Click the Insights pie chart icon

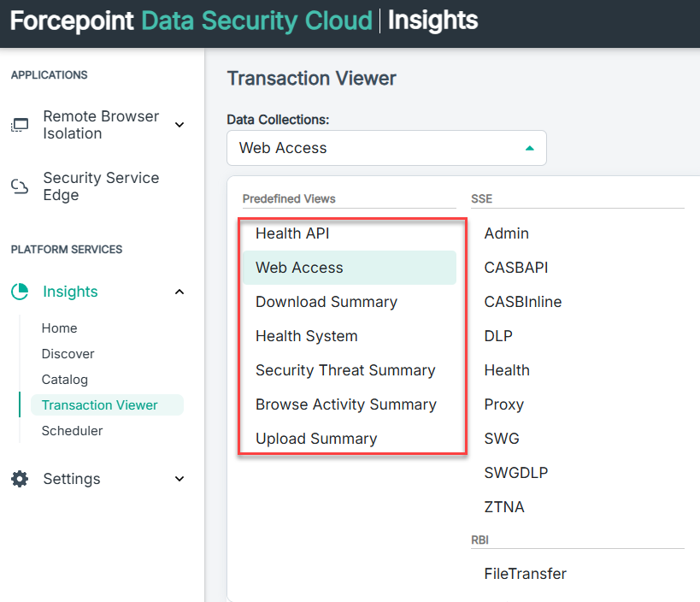pyautogui.click(x=20, y=292)
